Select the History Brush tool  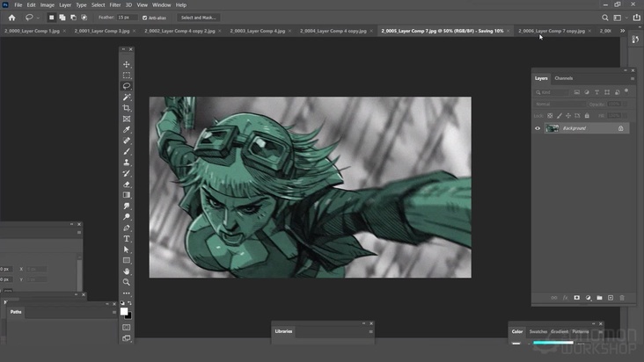pyautogui.click(x=127, y=173)
